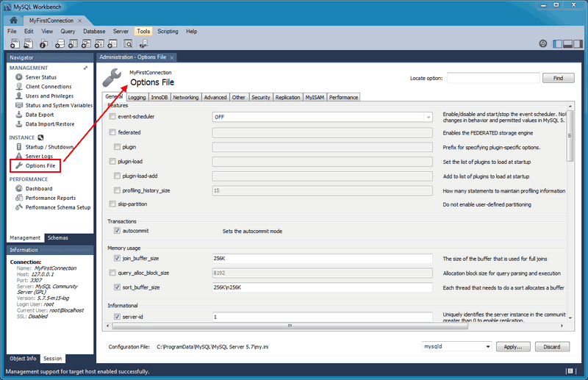Tick the plugin-load checkbox

point(112,161)
